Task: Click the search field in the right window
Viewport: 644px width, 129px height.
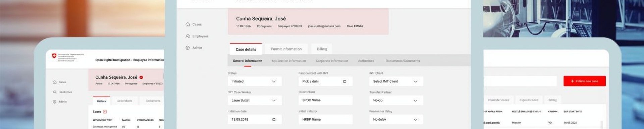Action: (520, 81)
